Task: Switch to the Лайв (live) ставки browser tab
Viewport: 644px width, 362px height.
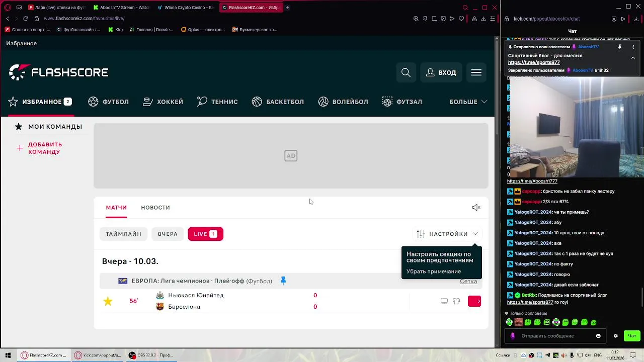Action: click(x=56, y=8)
